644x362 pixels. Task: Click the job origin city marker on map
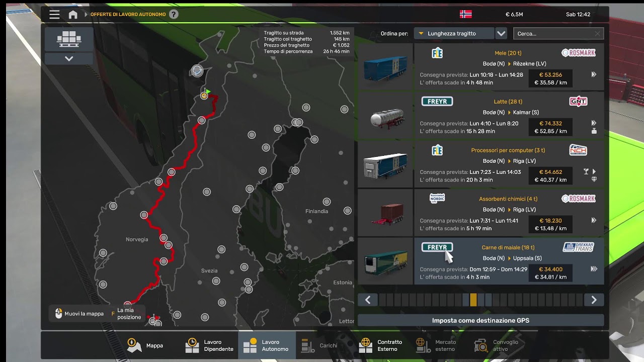click(x=204, y=96)
